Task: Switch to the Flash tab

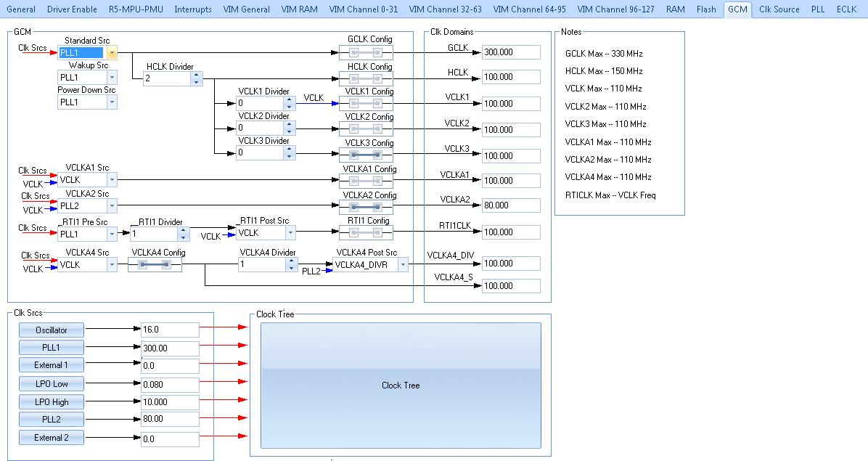Action: [x=706, y=9]
